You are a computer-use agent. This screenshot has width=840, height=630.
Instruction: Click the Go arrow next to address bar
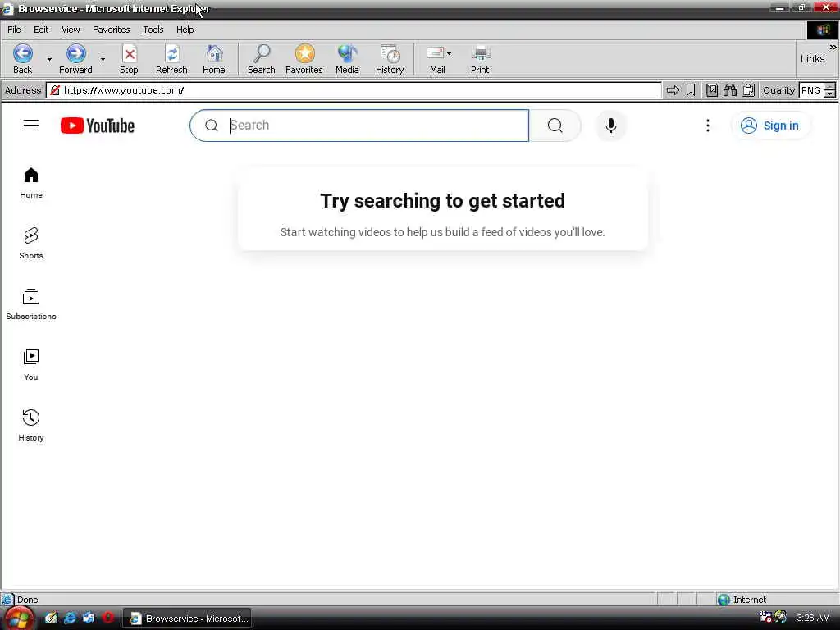click(673, 90)
